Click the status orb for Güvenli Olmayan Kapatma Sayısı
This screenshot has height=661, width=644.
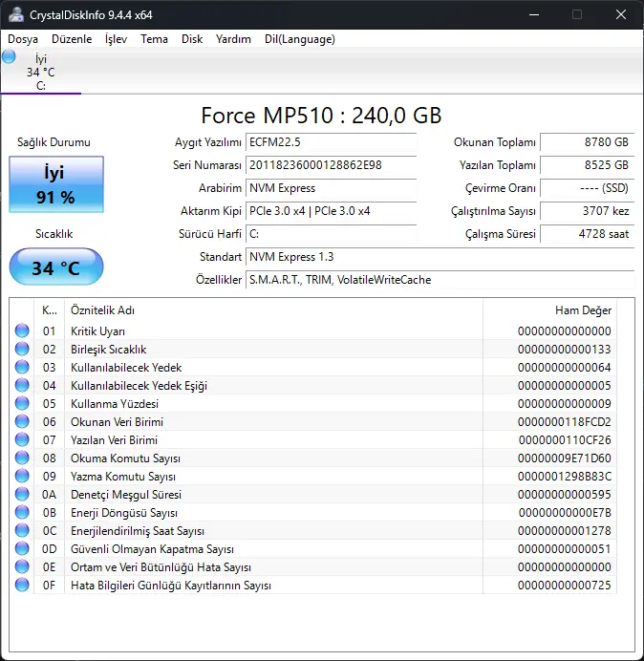pos(22,548)
